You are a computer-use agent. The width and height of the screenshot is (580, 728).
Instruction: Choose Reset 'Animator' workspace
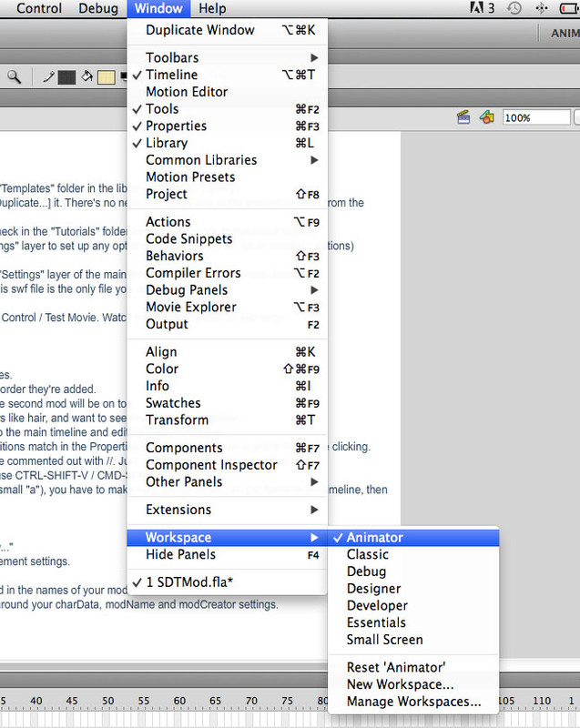pos(396,667)
